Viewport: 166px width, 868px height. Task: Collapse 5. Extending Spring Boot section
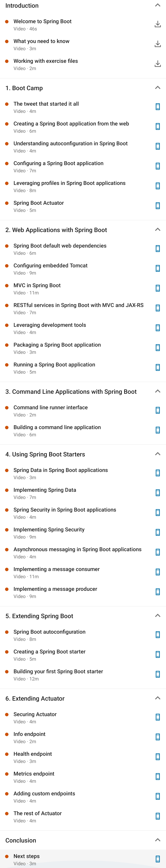[158, 616]
